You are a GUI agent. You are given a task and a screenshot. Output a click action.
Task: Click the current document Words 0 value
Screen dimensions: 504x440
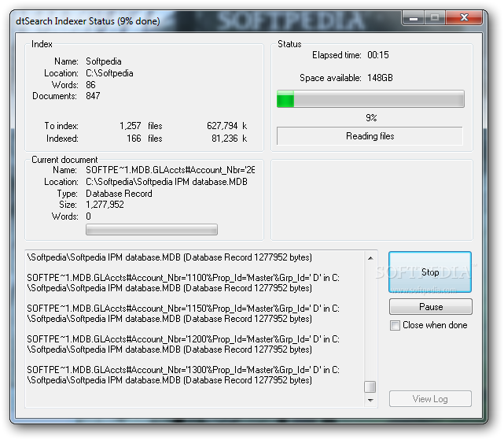[88, 216]
